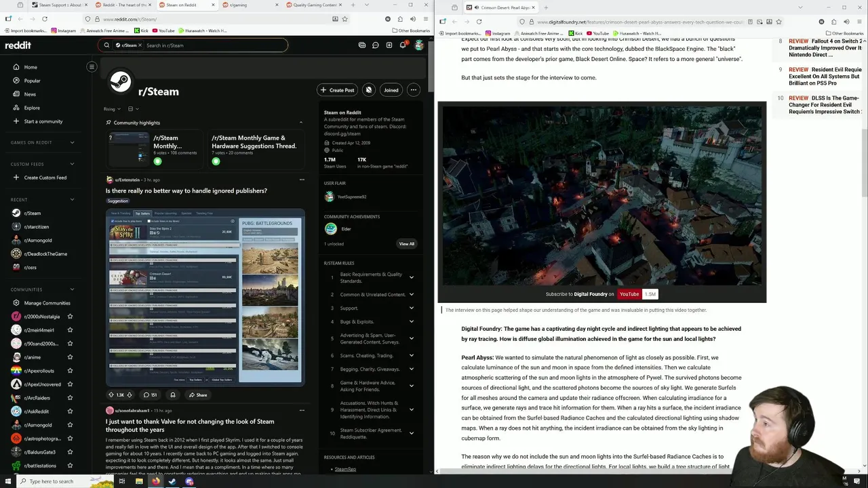Image resolution: width=868 pixels, height=488 pixels.
Task: Open user avatar menu on Reddit
Action: pyautogui.click(x=418, y=45)
